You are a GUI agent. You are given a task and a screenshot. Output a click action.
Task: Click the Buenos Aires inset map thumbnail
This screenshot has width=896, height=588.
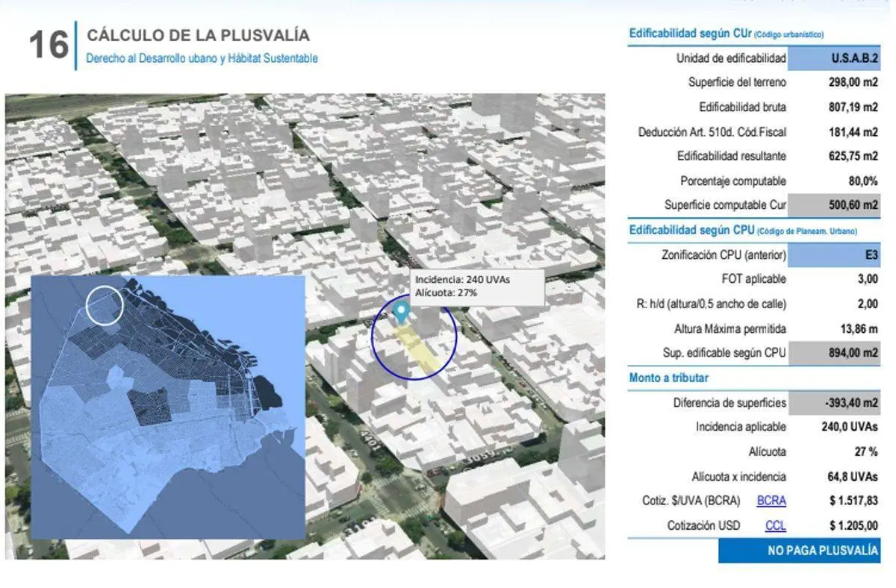(168, 407)
